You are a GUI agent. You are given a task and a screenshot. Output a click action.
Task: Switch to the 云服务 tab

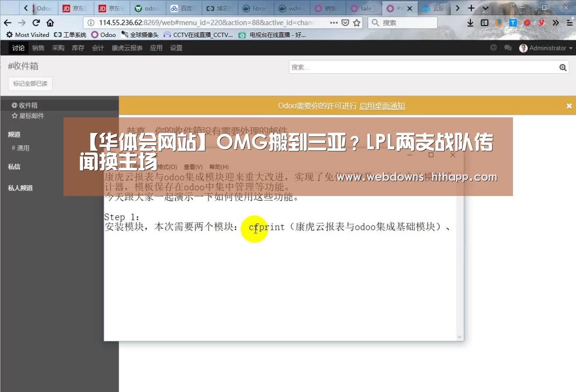tap(435, 8)
